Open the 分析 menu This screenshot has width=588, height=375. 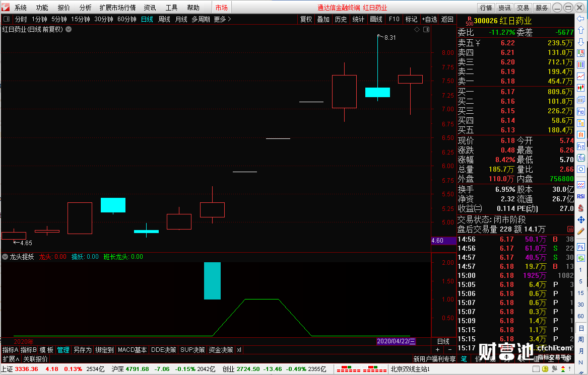click(x=86, y=8)
